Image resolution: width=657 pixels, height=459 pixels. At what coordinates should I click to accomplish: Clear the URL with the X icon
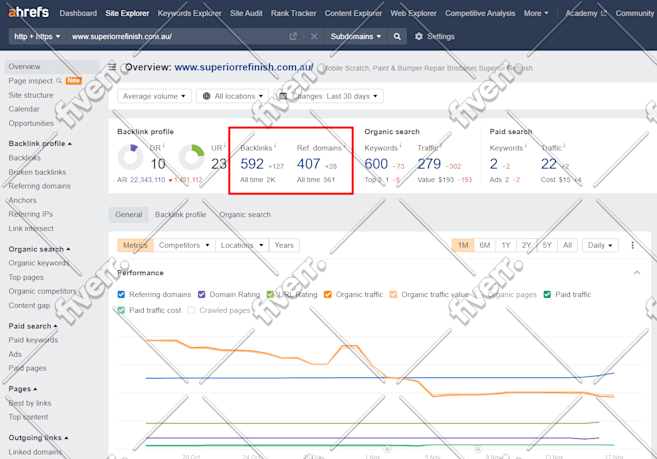point(314,36)
